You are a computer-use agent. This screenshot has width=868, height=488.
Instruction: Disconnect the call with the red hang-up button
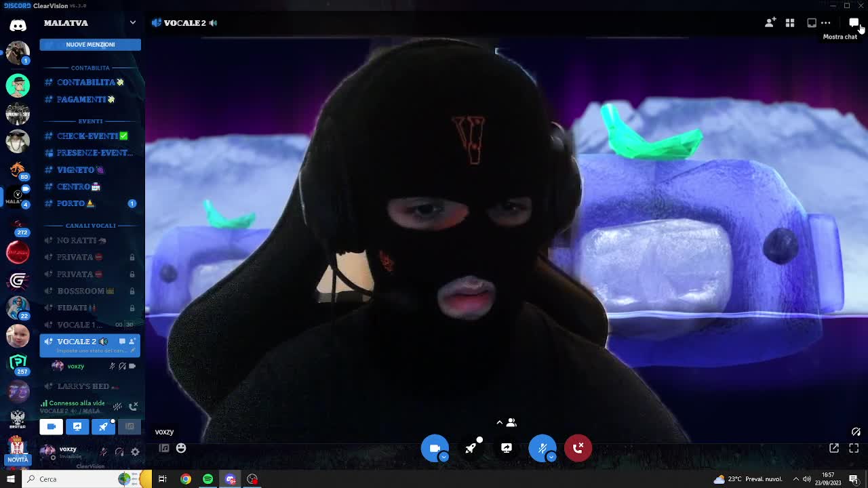point(578,448)
